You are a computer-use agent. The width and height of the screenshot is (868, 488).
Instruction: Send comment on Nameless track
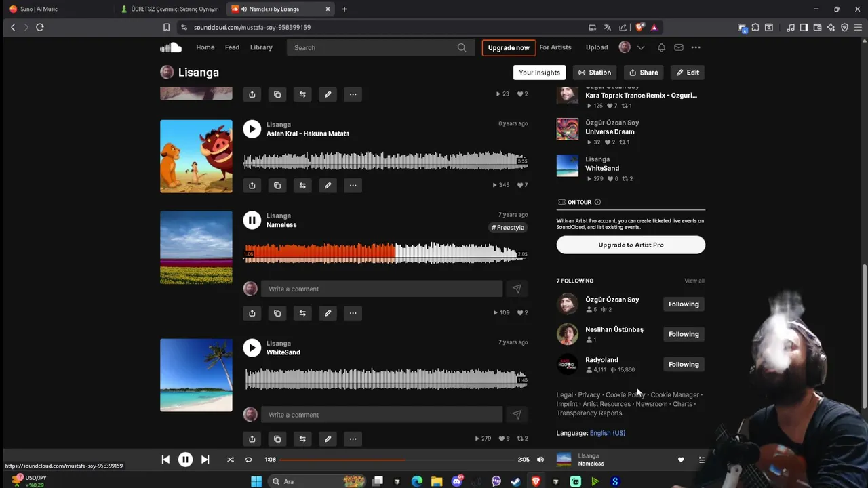[517, 289]
